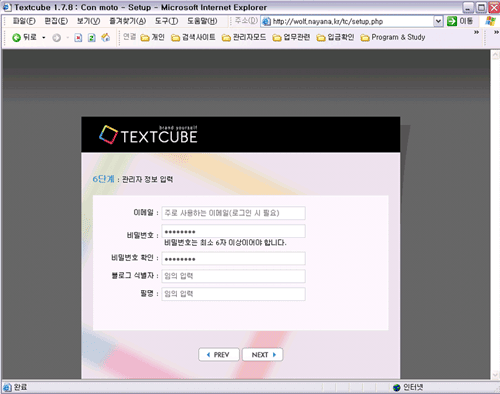Click the Forward arrow icon
This screenshot has height=394, width=500.
coord(57,38)
